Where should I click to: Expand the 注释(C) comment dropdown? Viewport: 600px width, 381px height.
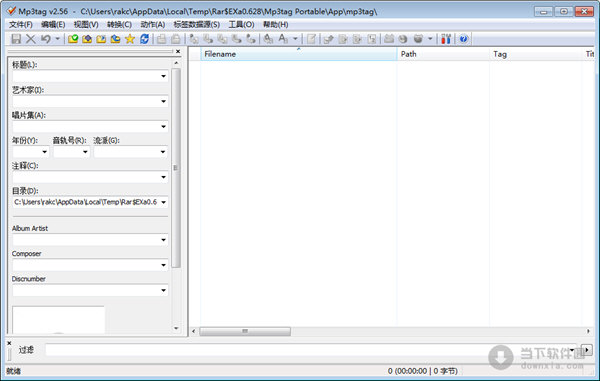tap(163, 177)
